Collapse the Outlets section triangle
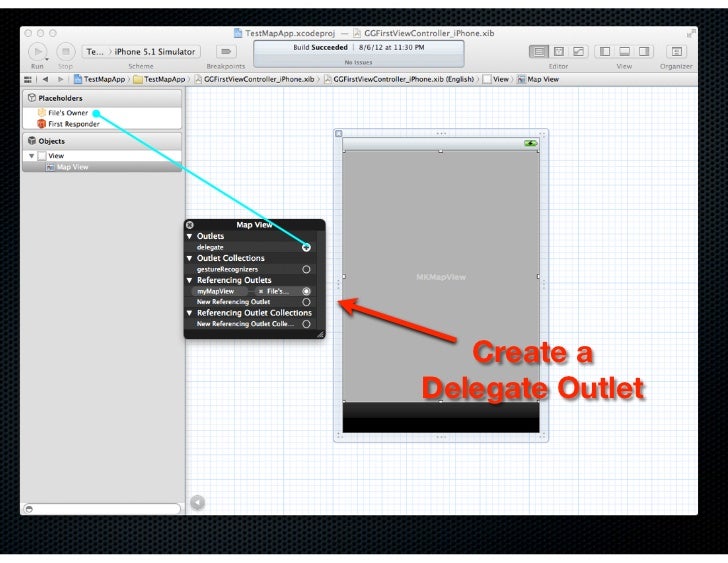This screenshot has width=728, height=563. (x=190, y=236)
